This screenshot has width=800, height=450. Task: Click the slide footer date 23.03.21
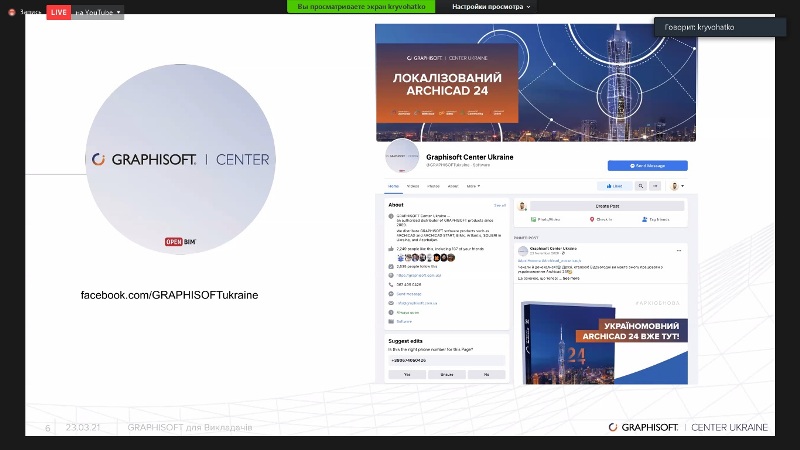83,428
